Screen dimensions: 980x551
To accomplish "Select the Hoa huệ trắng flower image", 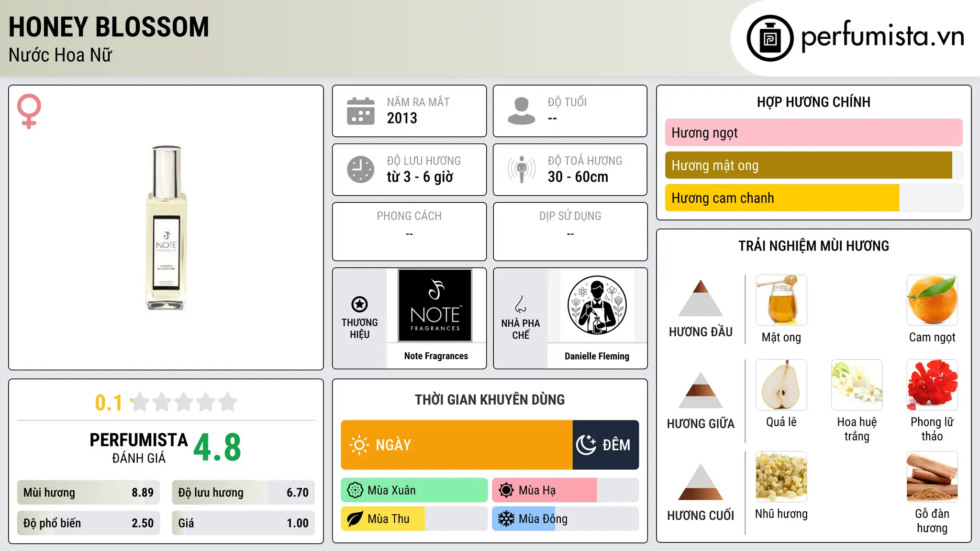I will [857, 385].
